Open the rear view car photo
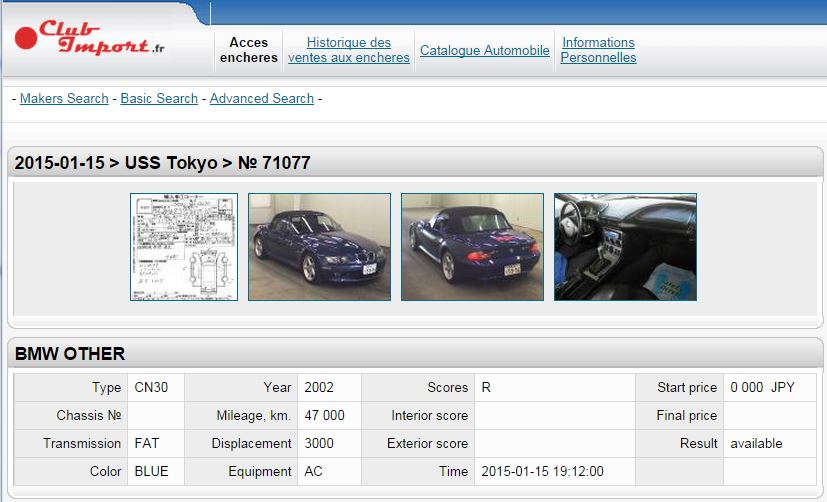 coord(472,247)
